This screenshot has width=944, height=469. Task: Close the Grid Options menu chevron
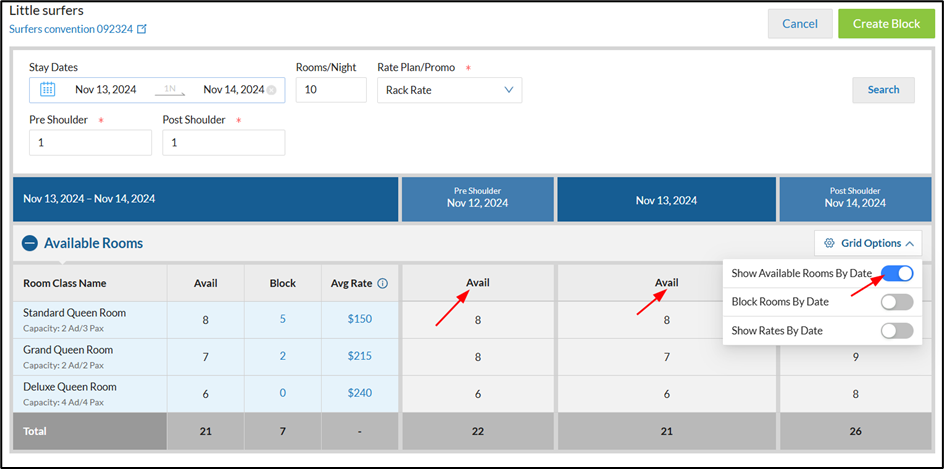tap(910, 244)
